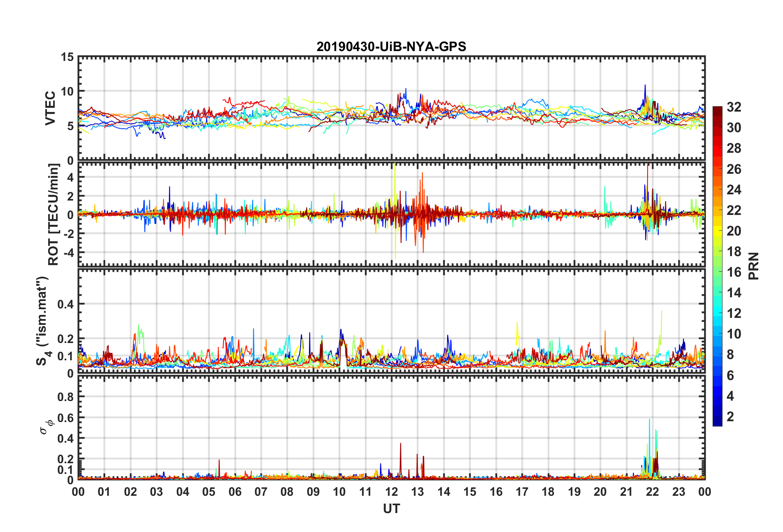Click x-axis tick label 03
Viewport: 783px width, 532px height.
click(x=156, y=492)
